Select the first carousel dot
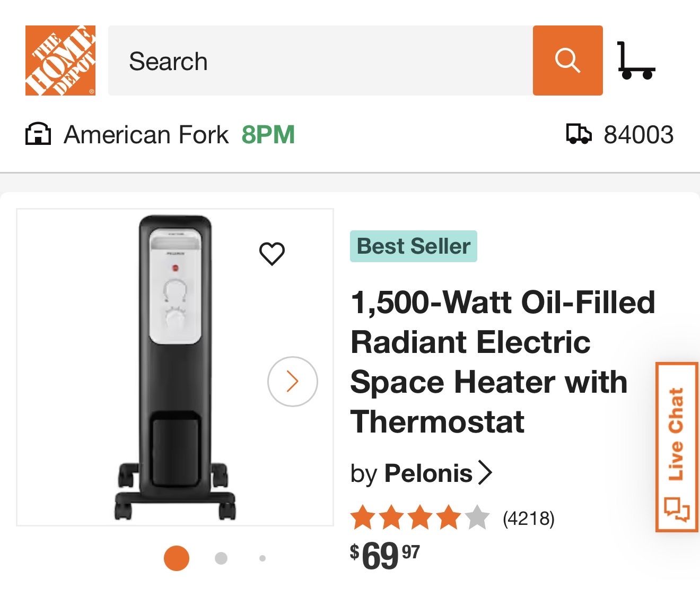Image resolution: width=700 pixels, height=596 pixels. click(x=177, y=558)
